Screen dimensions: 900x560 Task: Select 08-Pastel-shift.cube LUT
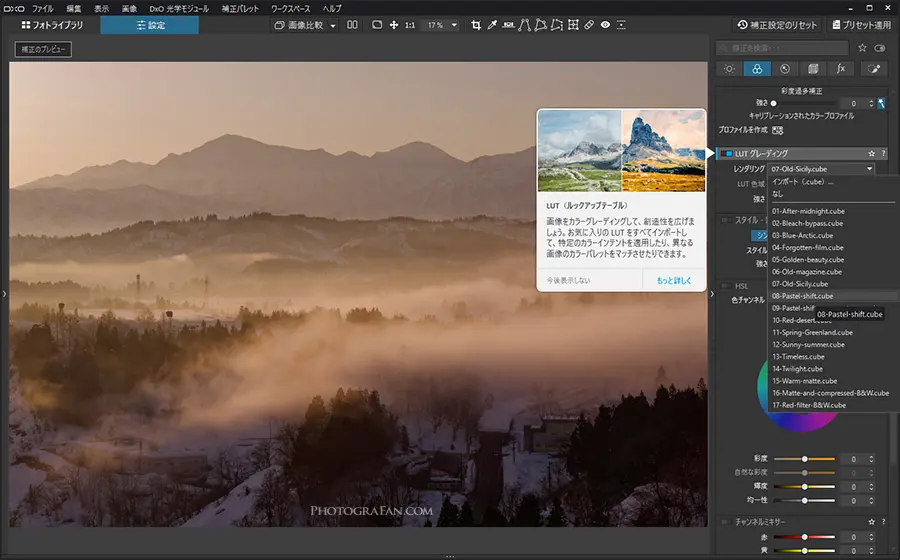click(x=832, y=296)
